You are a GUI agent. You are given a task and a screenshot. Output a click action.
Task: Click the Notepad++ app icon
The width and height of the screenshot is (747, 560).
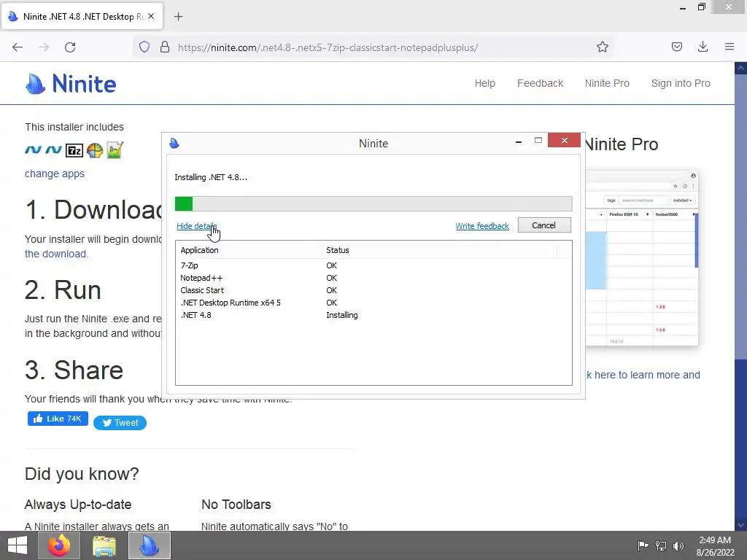pos(115,150)
